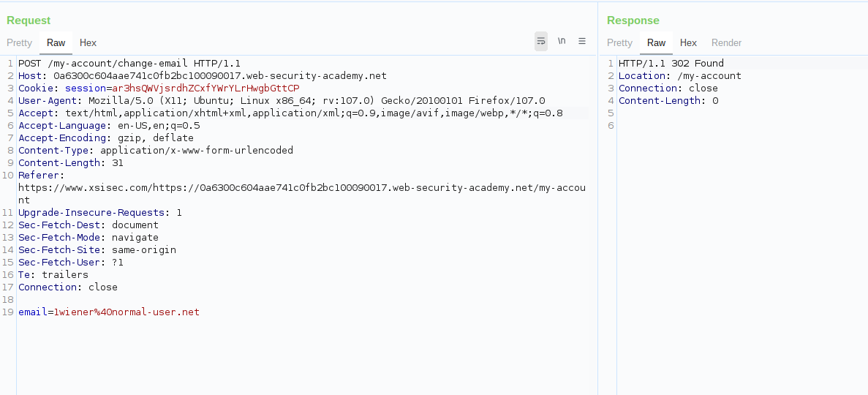Switch to Pretty tab in Request
Viewport: 868px width, 395px height.
19,42
